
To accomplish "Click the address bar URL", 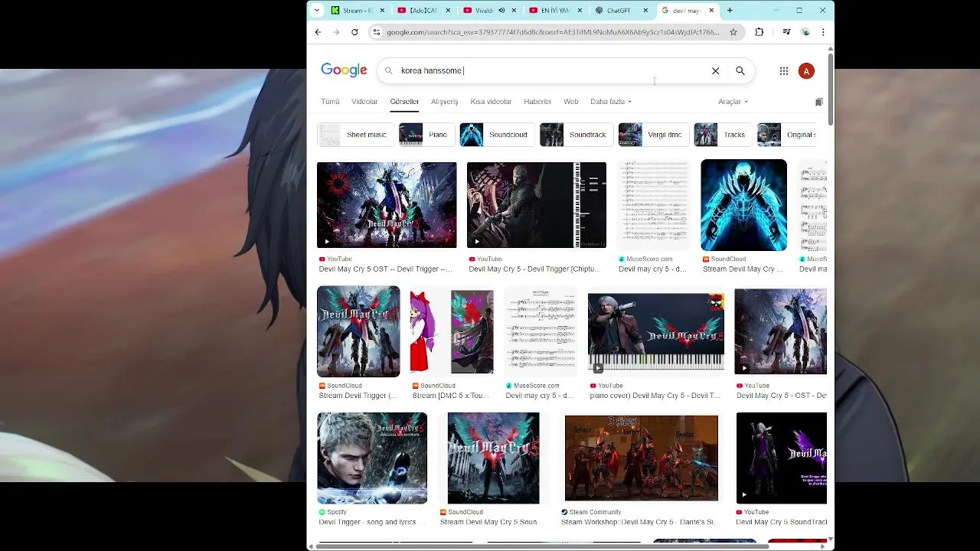I will click(553, 32).
